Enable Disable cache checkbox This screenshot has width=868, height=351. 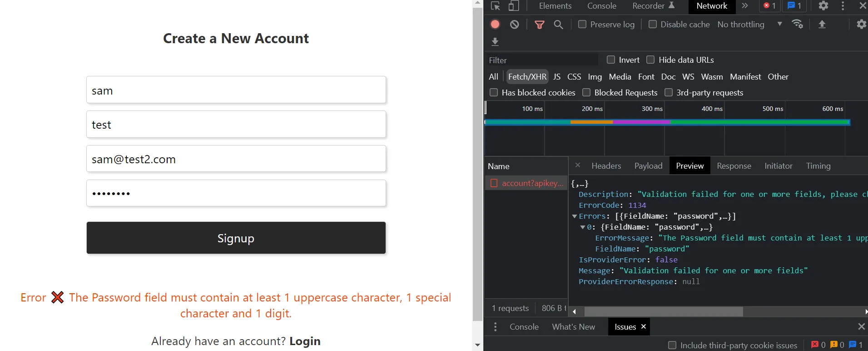pyautogui.click(x=652, y=24)
